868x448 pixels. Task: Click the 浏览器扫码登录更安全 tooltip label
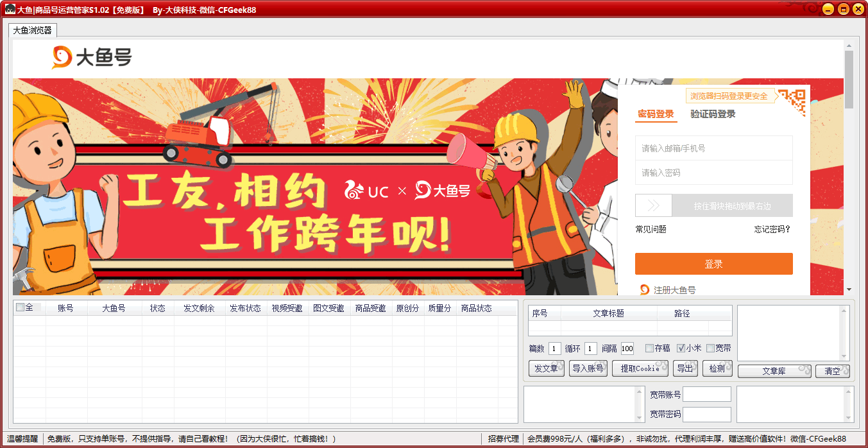tap(729, 96)
